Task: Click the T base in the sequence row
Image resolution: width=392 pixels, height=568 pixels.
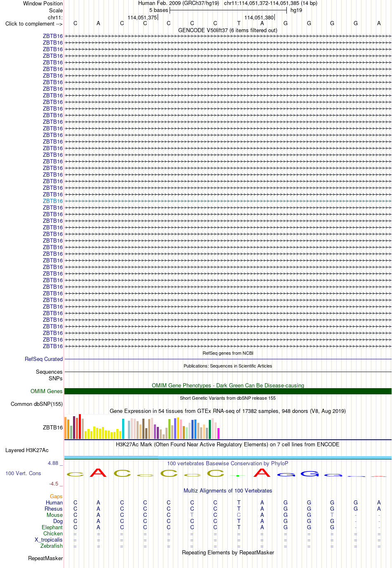Action: click(239, 24)
